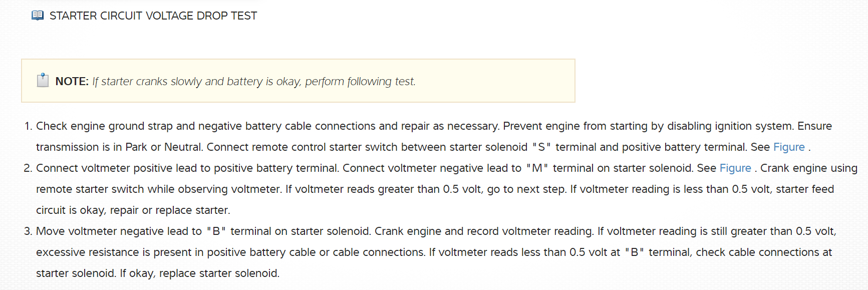Click the quoted "S" terminal text

pyautogui.click(x=541, y=147)
